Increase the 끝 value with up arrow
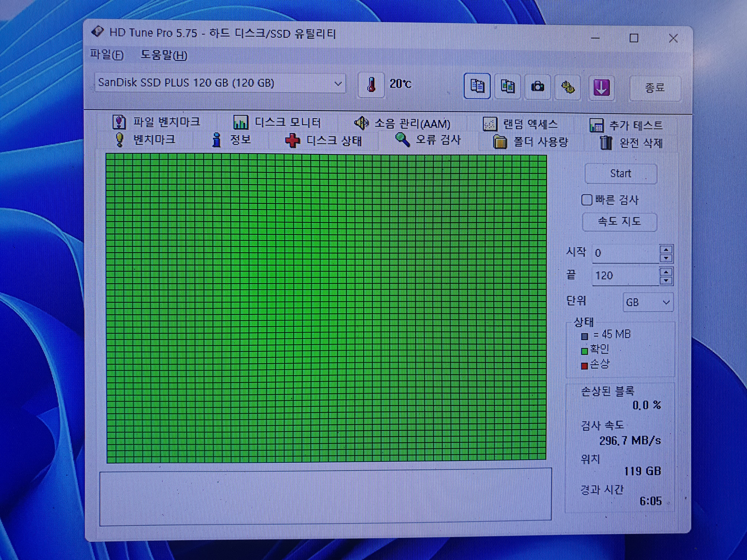Image resolution: width=747 pixels, height=560 pixels. 666,272
